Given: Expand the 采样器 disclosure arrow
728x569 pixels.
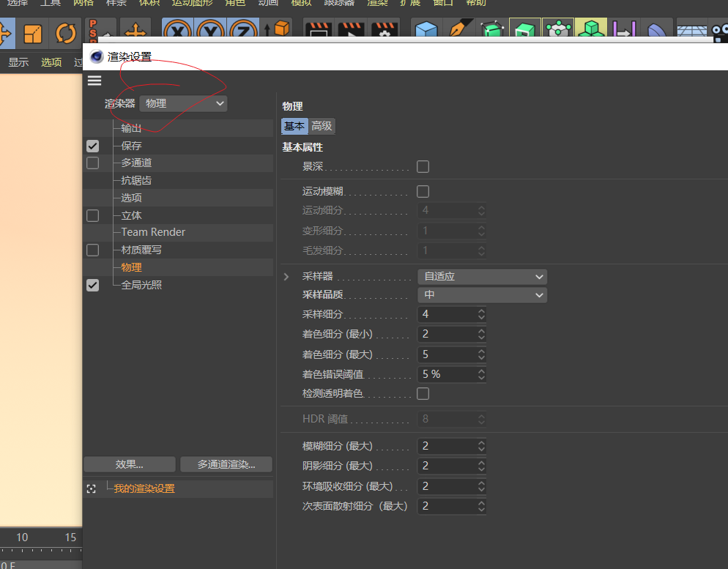Looking at the screenshot, I should [287, 277].
